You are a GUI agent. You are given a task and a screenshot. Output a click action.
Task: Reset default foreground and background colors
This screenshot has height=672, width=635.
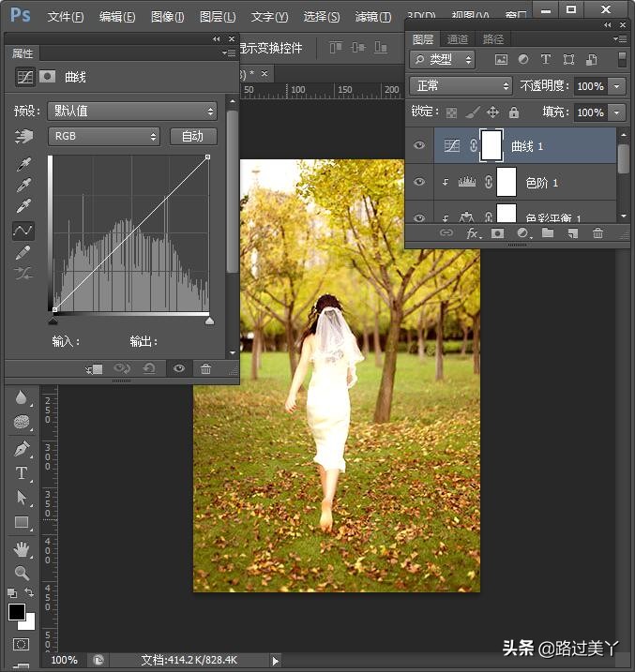(11, 592)
